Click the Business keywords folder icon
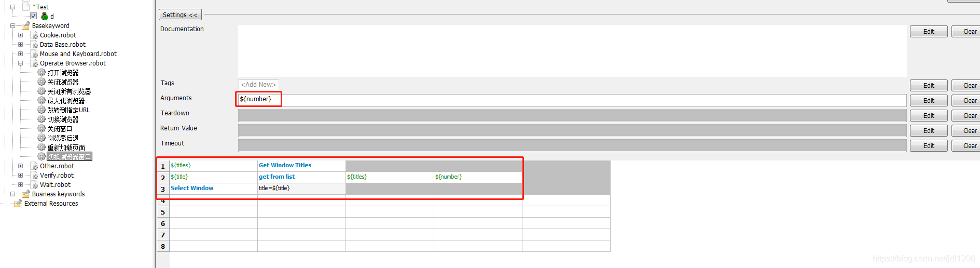The width and height of the screenshot is (980, 268). (25, 194)
